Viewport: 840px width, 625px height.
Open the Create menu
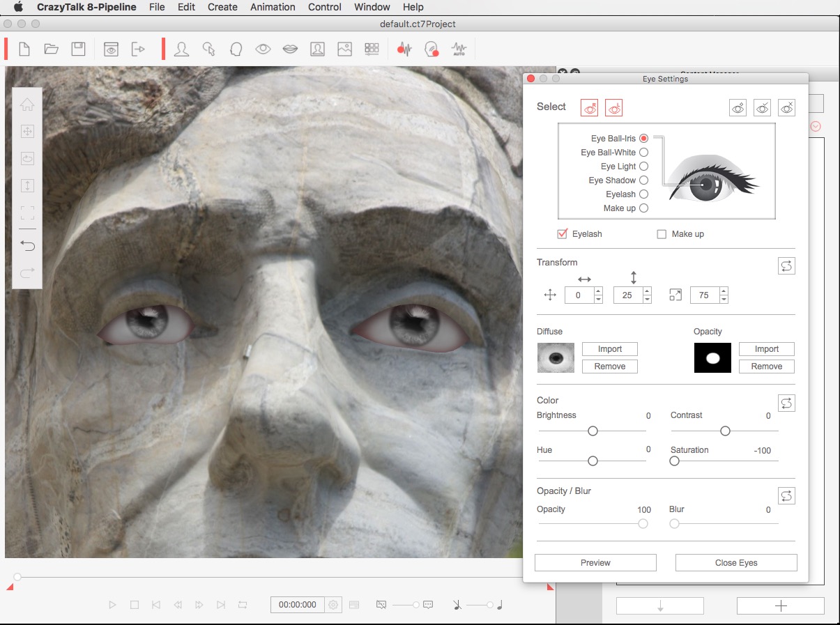222,7
